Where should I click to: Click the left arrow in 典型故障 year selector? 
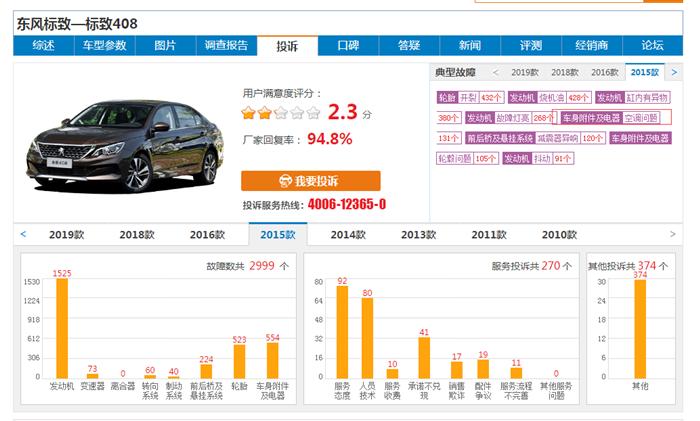495,72
